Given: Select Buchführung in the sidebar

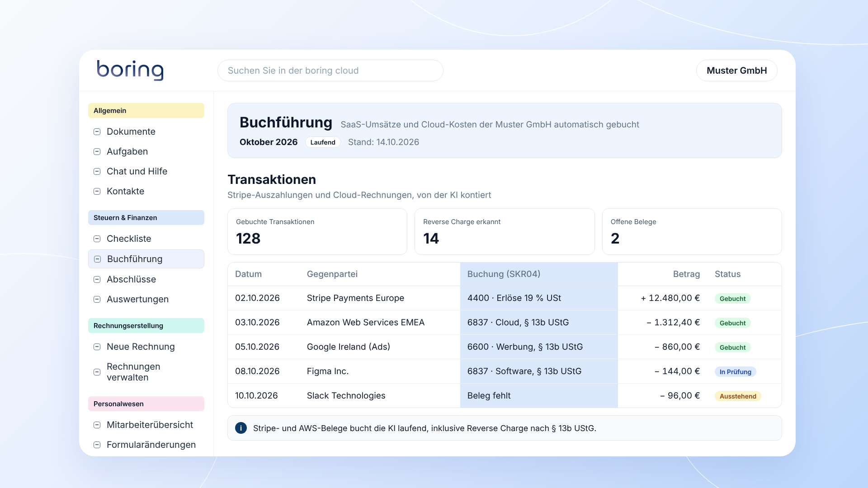Looking at the screenshot, I should click(x=146, y=259).
